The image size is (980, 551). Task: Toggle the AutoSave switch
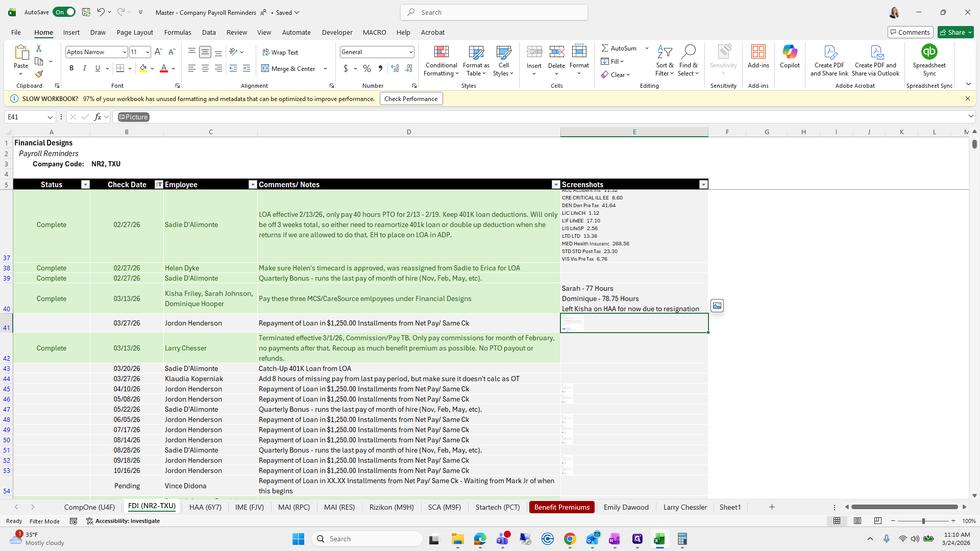[x=64, y=12]
